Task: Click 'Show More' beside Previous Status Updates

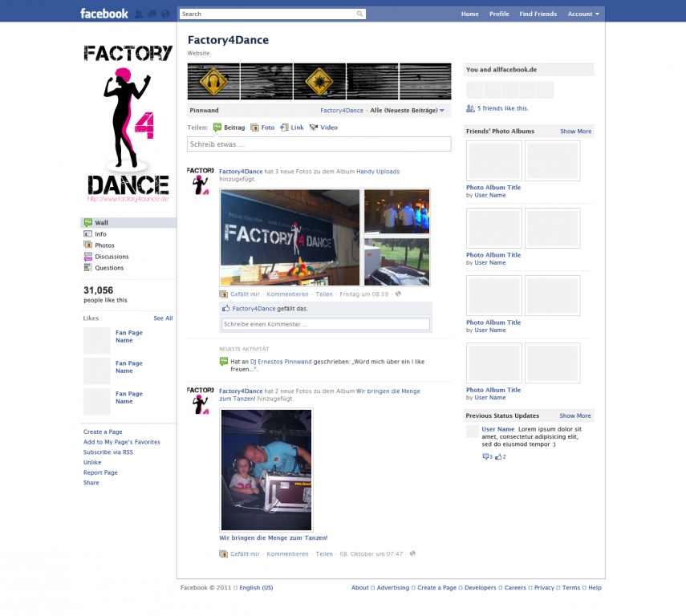Action: pyautogui.click(x=574, y=415)
